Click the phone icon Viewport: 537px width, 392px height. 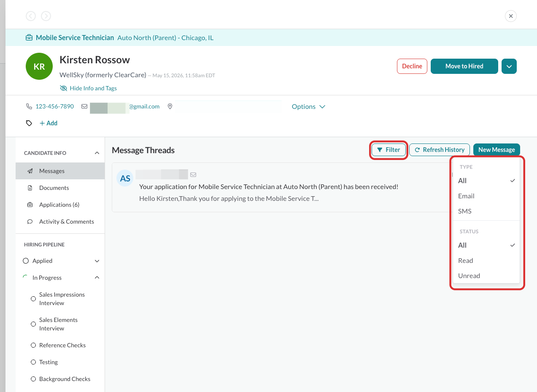point(29,106)
